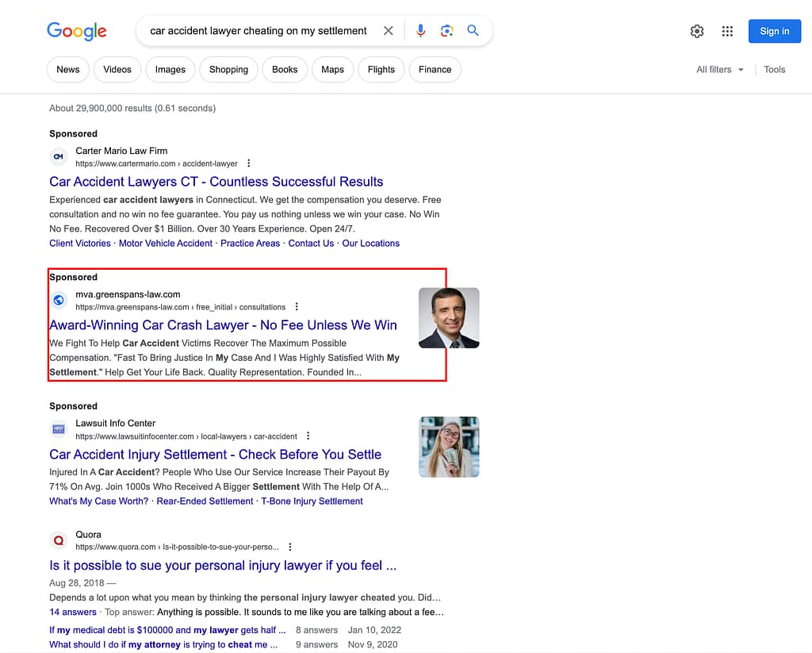Viewport: 812px width, 653px height.
Task: Open Is it possible to sue lawyer result
Action: coord(223,566)
